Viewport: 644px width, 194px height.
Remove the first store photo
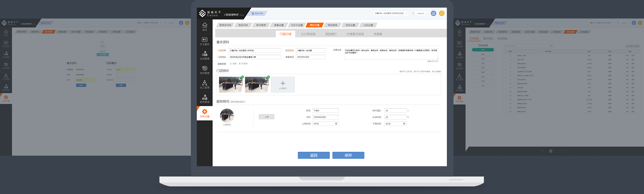[x=242, y=77]
